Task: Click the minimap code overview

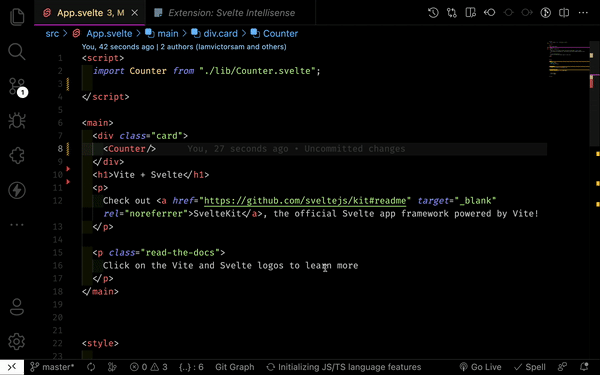Action: click(x=568, y=60)
